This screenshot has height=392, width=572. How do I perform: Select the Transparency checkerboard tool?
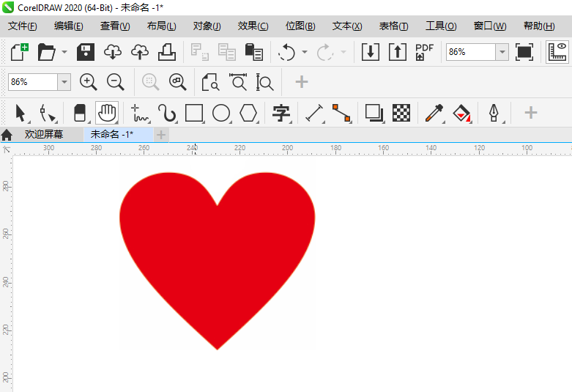[401, 113]
